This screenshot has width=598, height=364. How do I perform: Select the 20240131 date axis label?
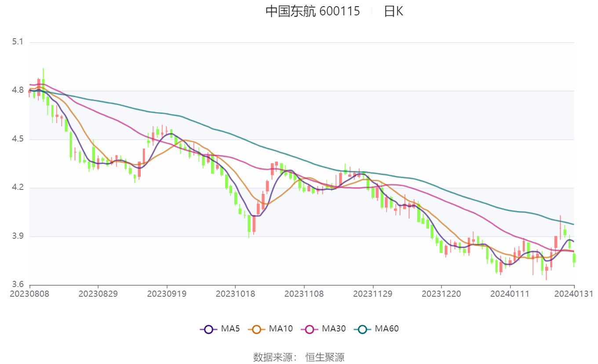tap(573, 294)
